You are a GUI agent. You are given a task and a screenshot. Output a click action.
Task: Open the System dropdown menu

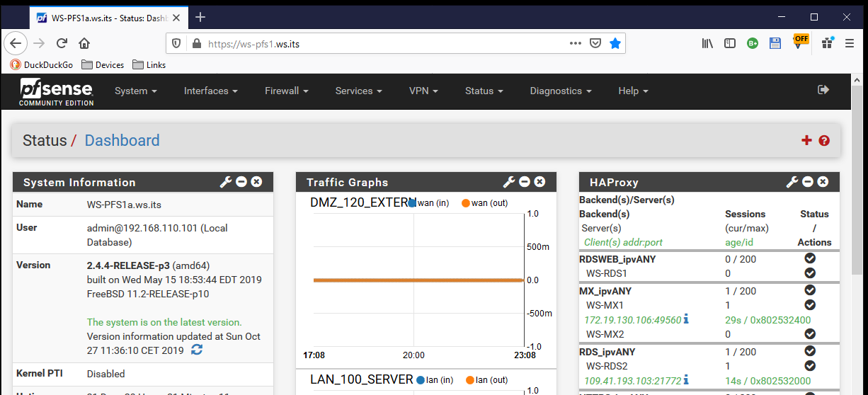tap(135, 91)
